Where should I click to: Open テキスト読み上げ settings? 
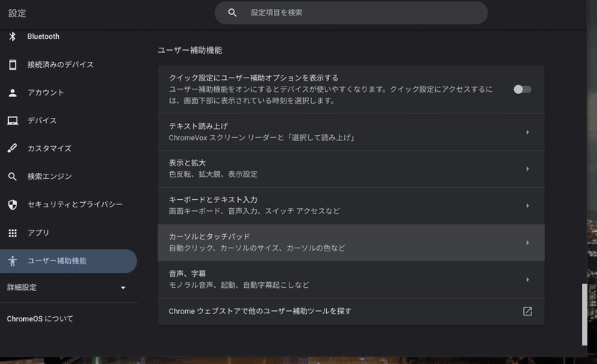(351, 132)
